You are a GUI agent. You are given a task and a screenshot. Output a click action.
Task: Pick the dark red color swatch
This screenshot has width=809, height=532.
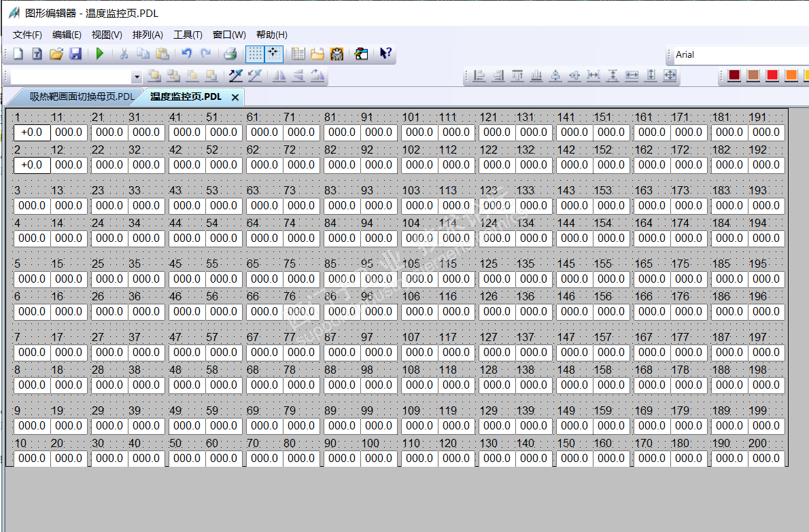[735, 75]
